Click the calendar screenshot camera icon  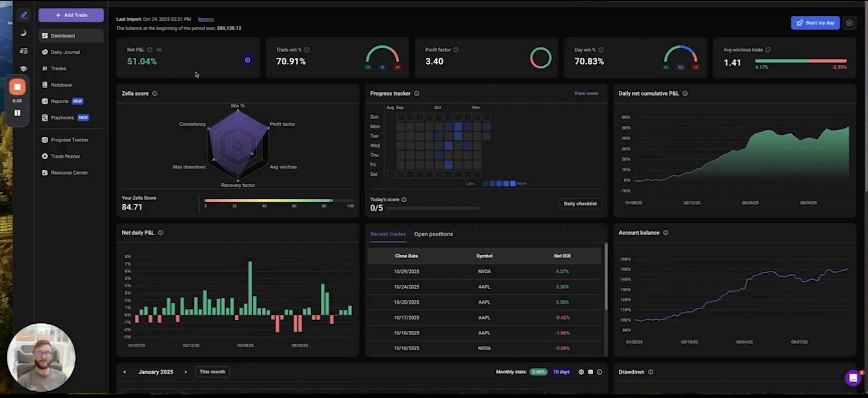590,372
